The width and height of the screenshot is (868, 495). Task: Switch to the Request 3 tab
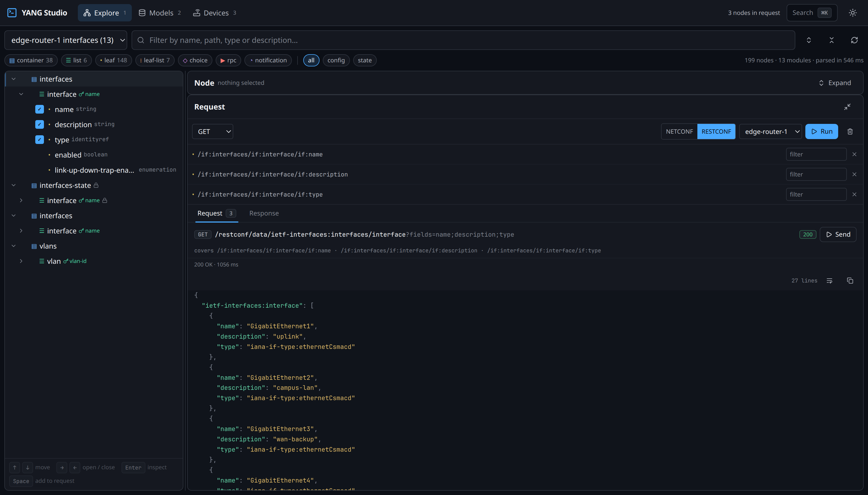click(x=217, y=213)
